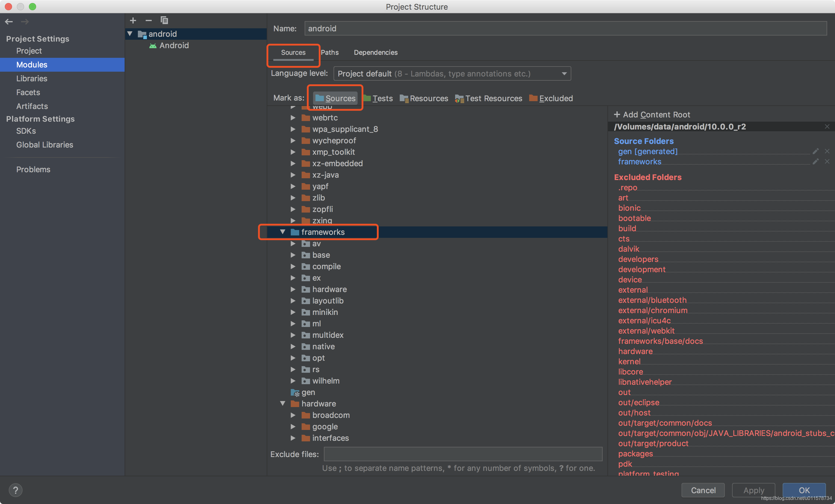The image size is (835, 504).
Task: Edit the gen [generated] source folder
Action: pyautogui.click(x=816, y=151)
